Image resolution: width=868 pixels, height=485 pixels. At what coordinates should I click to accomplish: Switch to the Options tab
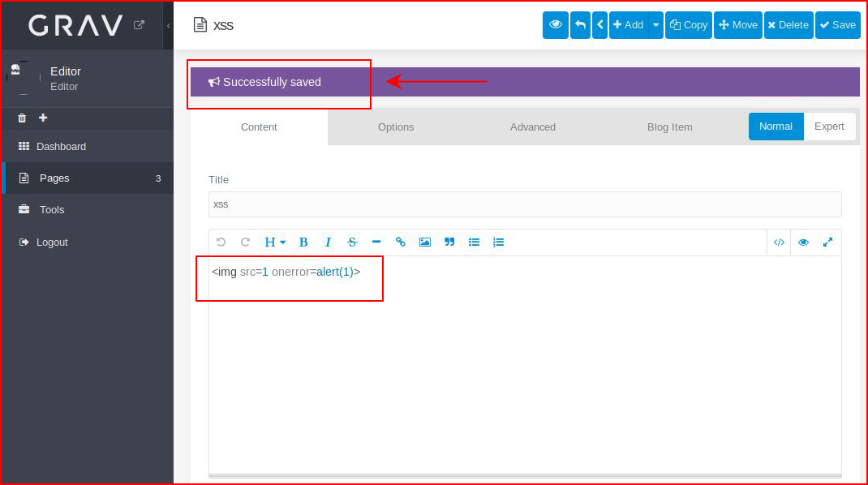396,127
